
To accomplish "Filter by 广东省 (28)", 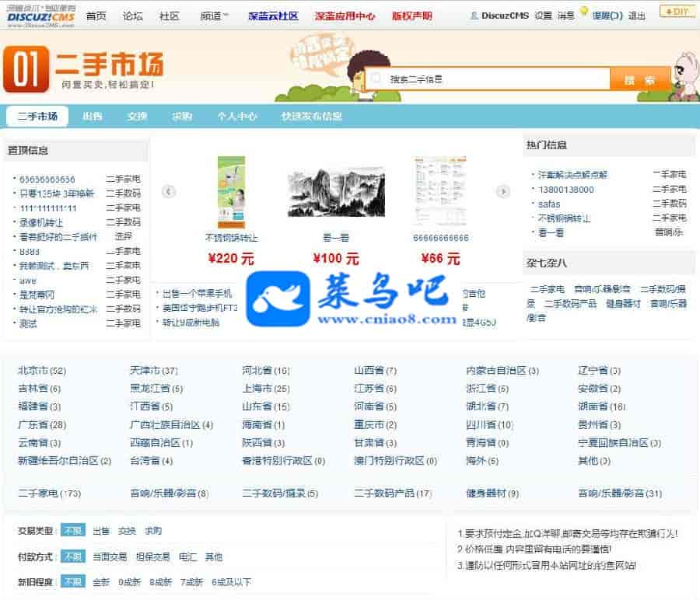I will [x=42, y=424].
